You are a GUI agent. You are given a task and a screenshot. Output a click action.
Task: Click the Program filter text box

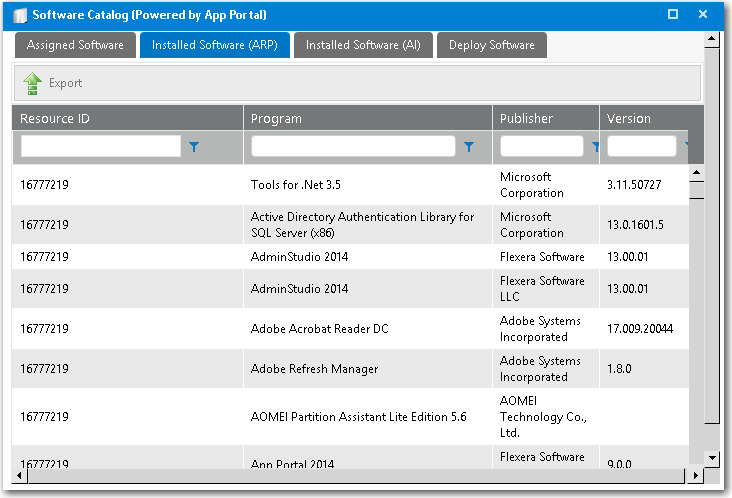coord(354,147)
